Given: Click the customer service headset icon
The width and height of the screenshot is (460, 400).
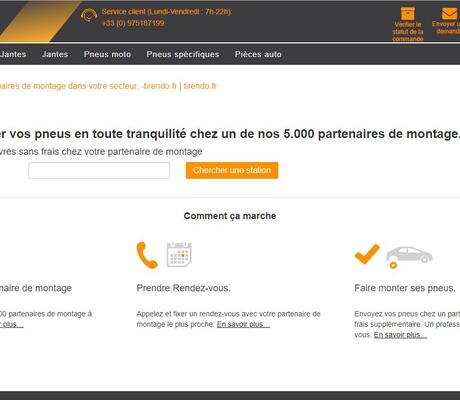Looking at the screenshot, I should point(89,16).
